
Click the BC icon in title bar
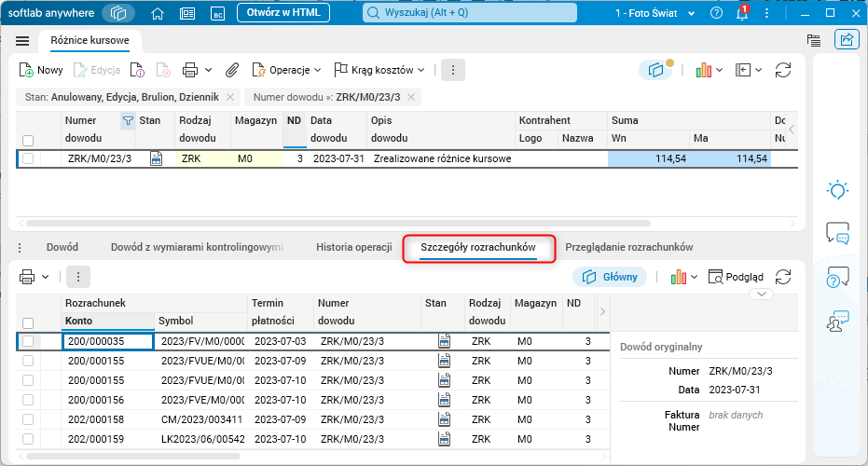pos(217,13)
